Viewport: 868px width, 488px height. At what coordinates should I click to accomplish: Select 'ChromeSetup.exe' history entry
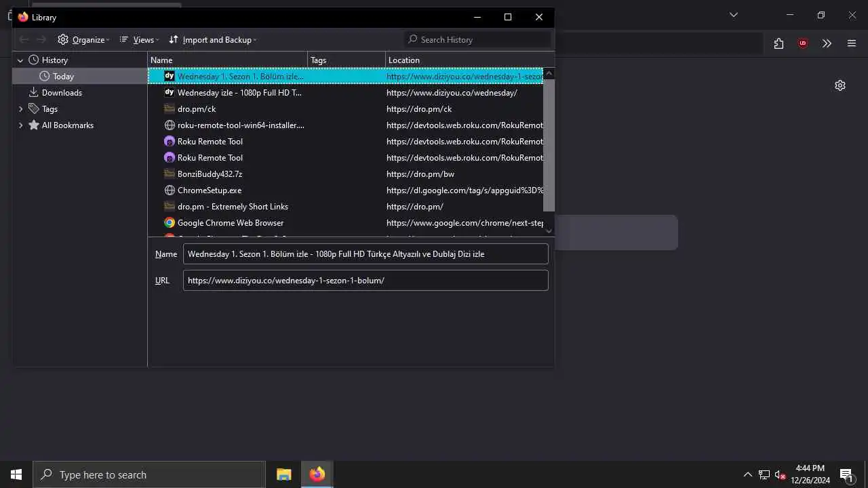pos(346,190)
